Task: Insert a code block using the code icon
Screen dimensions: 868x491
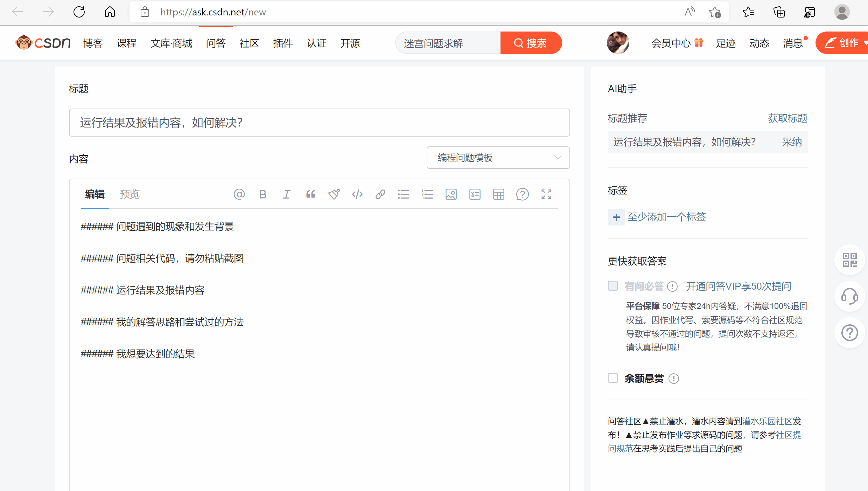Action: click(357, 194)
